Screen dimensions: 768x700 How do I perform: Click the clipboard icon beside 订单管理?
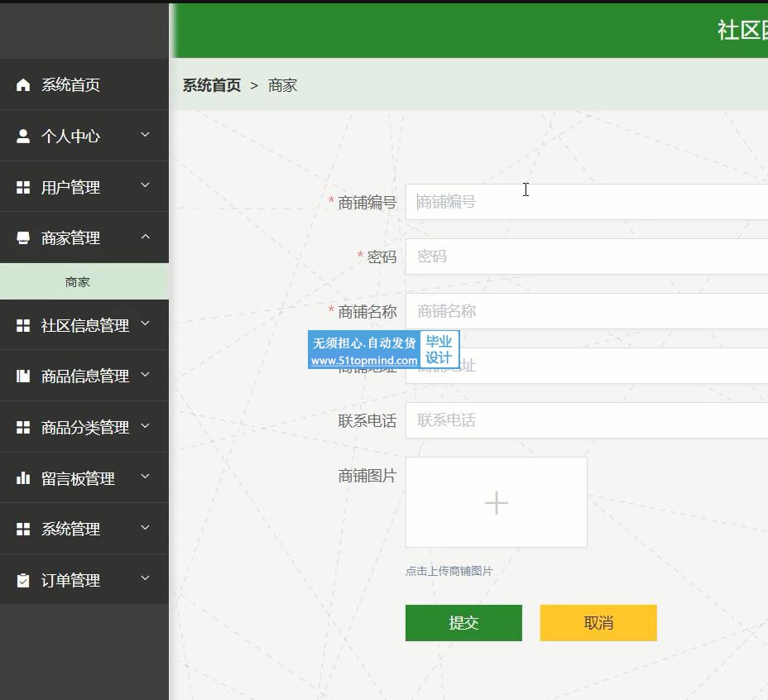23,580
